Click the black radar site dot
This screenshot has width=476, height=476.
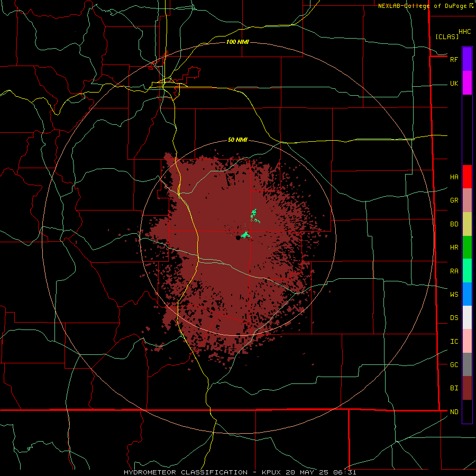click(239, 238)
